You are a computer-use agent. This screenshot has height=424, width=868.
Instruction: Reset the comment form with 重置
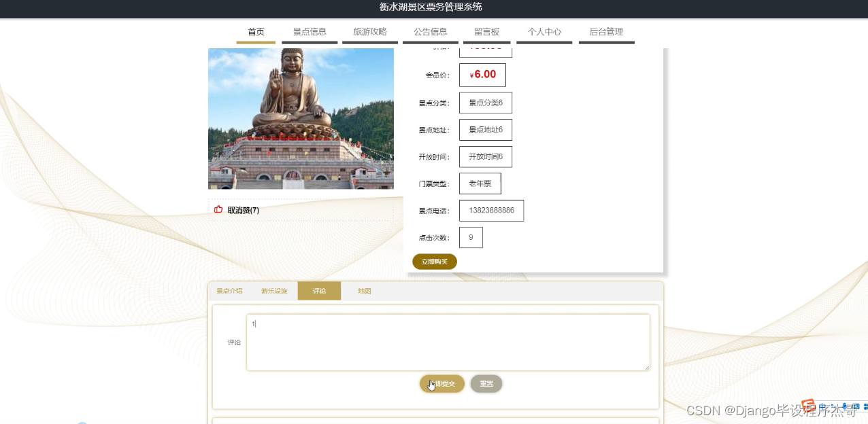point(486,383)
